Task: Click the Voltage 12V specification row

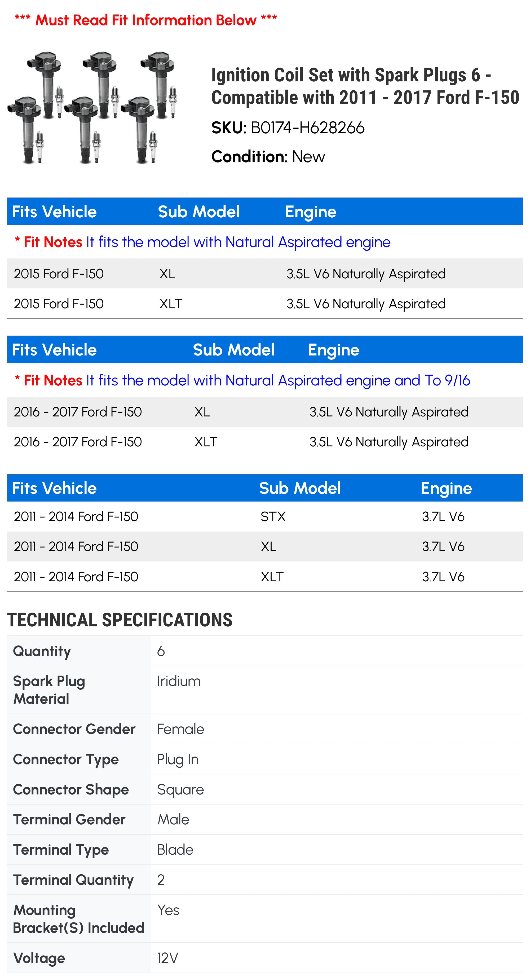Action: click(x=265, y=957)
